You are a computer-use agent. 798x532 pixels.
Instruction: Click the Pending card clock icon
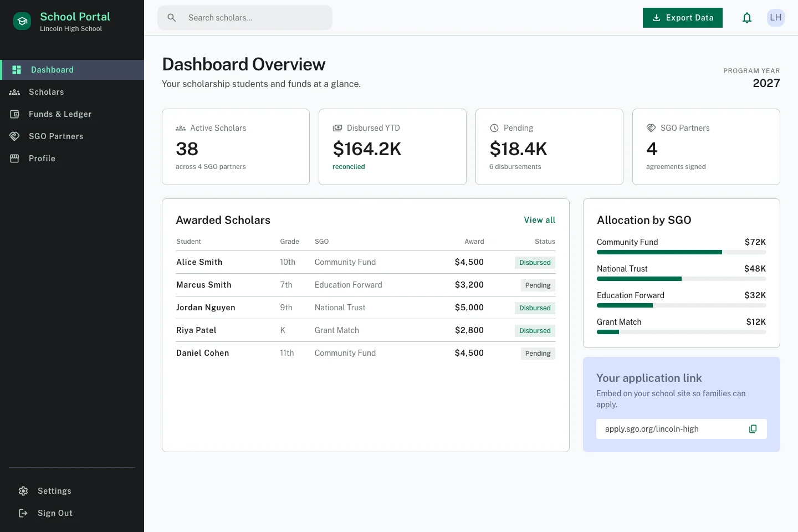[494, 128]
